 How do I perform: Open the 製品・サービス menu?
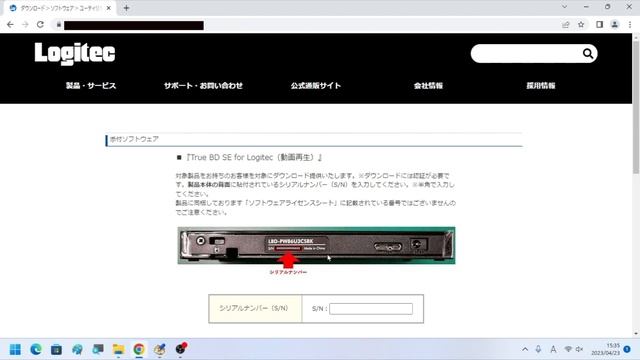click(x=91, y=86)
